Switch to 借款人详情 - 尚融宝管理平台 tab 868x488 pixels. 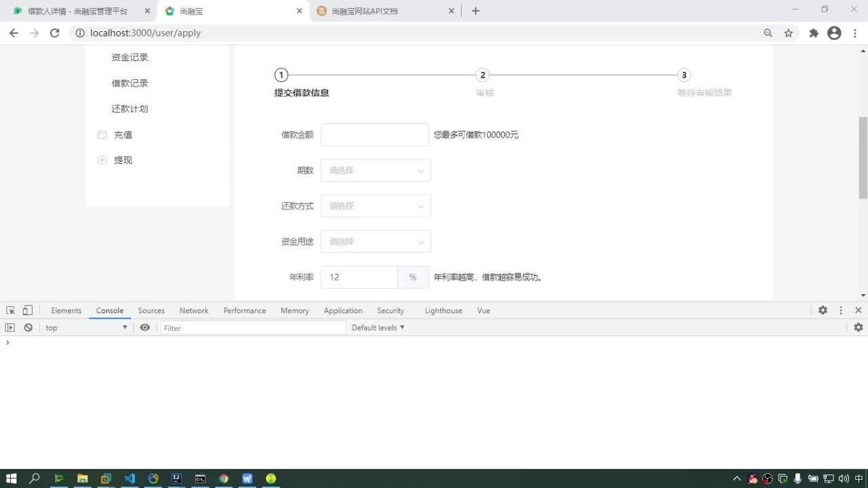pyautogui.click(x=77, y=11)
